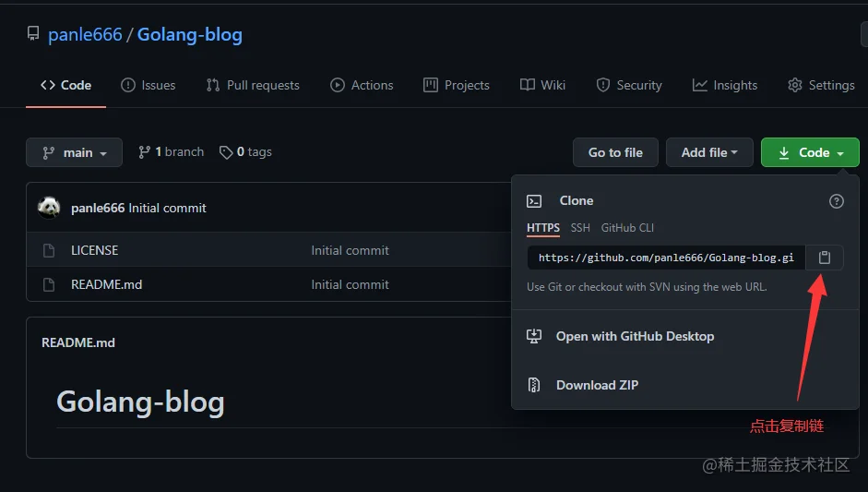Open the Initial commit message in header row
The width and height of the screenshot is (868, 492).
[x=167, y=208]
